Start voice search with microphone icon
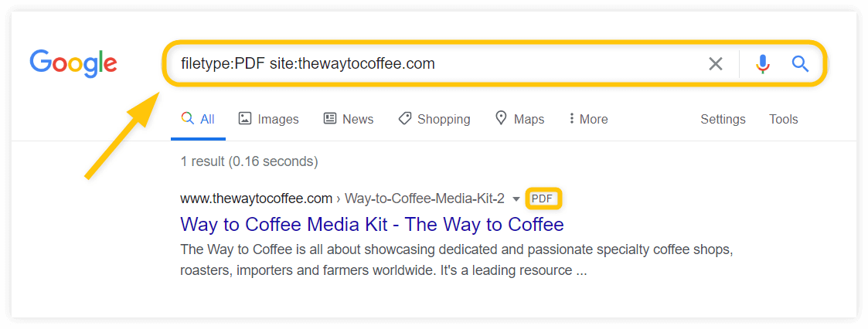 [x=763, y=64]
